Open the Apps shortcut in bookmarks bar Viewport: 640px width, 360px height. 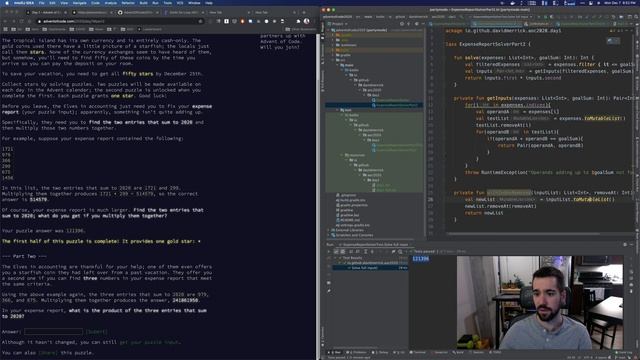[x=5, y=29]
